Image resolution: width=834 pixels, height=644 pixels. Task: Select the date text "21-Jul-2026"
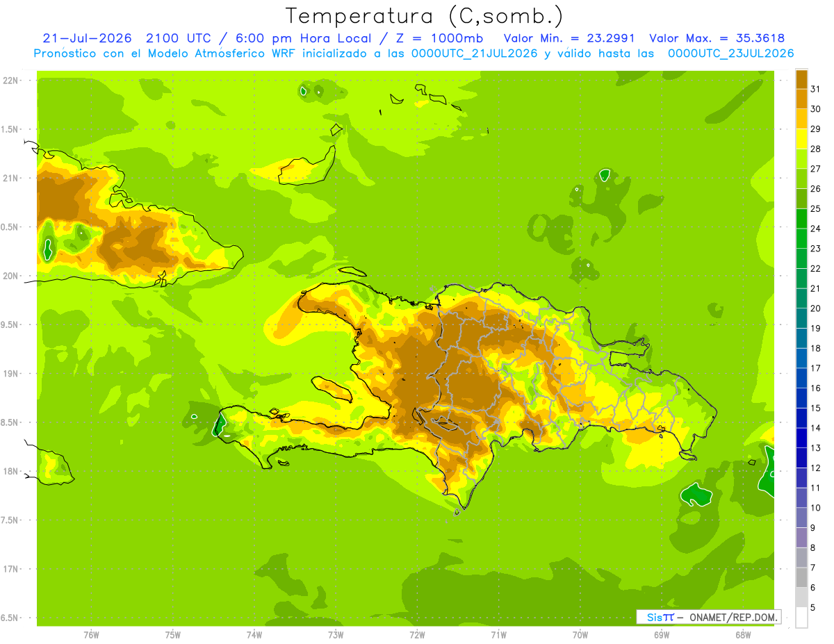click(x=87, y=38)
